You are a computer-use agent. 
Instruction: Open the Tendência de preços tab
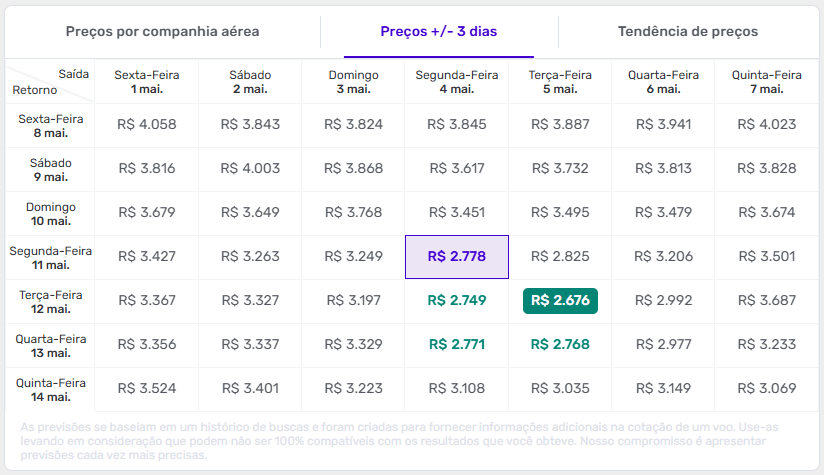coord(687,31)
